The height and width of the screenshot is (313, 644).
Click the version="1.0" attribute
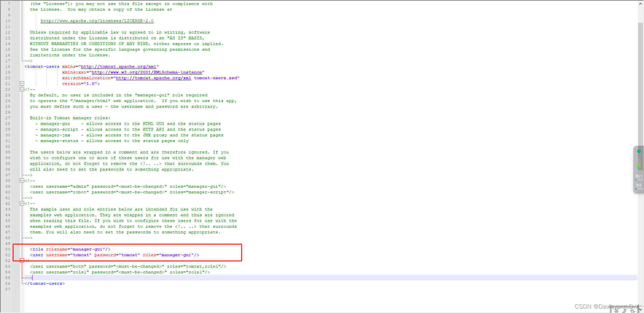[80, 84]
